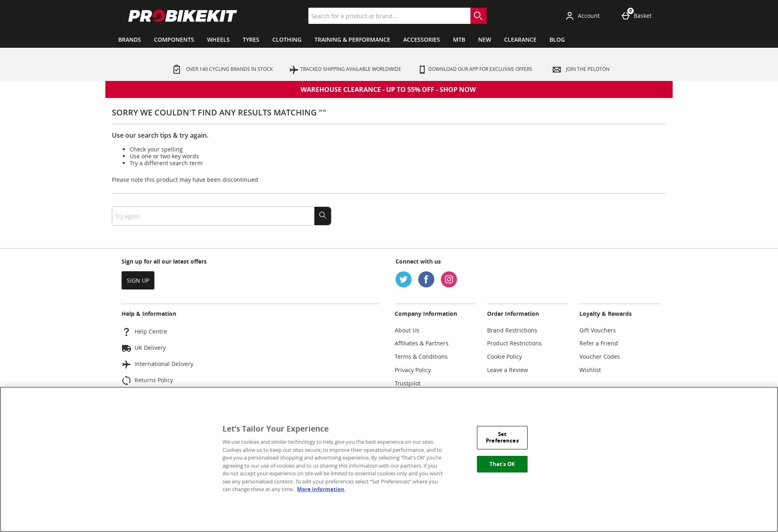
Task: Open the Facebook social icon
Action: [426, 279]
